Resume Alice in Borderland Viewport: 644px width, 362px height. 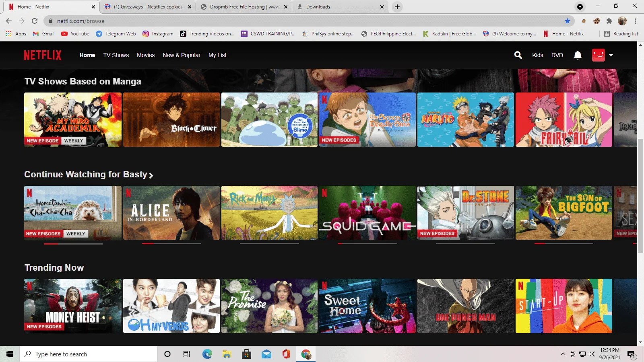[171, 213]
